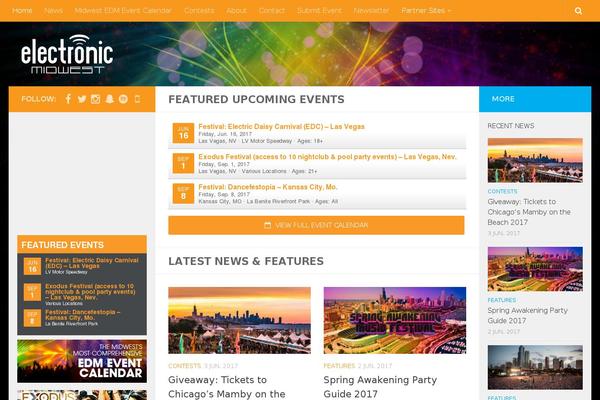Open the Contact menu item

tap(272, 11)
